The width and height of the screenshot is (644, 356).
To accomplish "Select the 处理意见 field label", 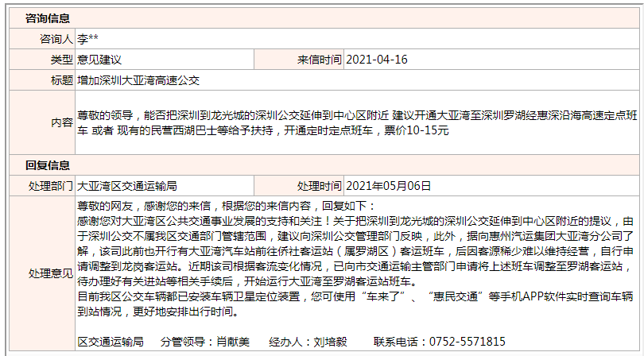I will pyautogui.click(x=51, y=273).
